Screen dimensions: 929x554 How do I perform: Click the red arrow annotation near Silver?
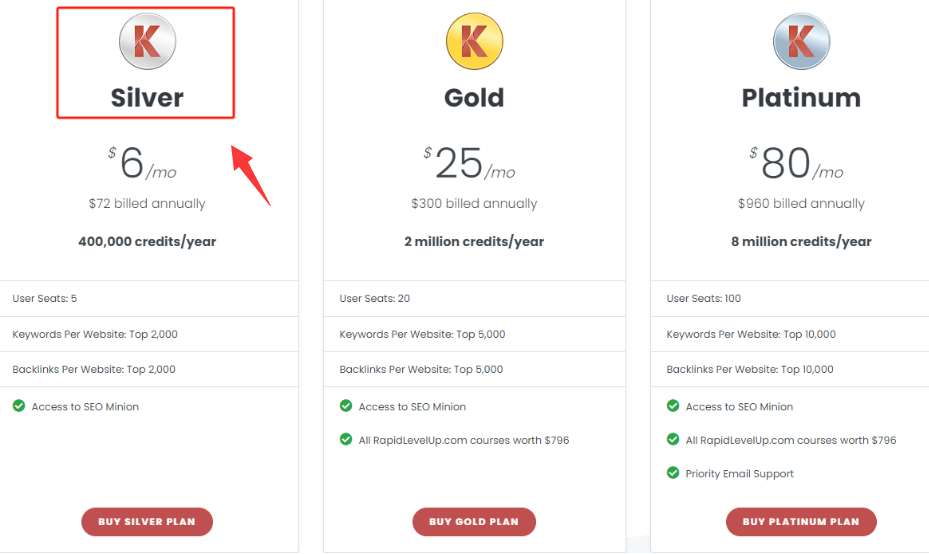click(250, 174)
